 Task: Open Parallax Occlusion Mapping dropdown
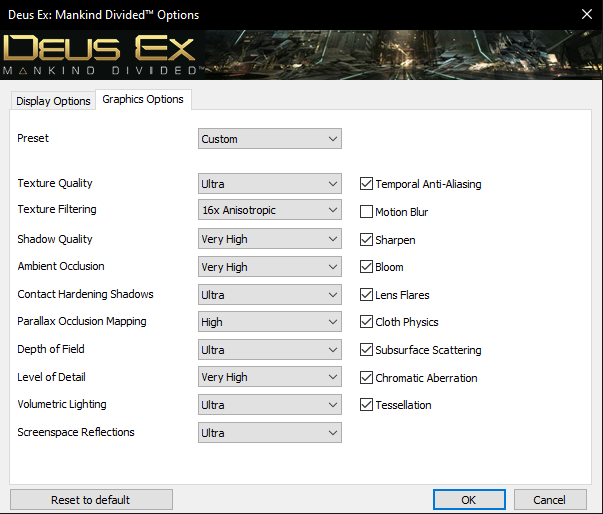tap(270, 322)
